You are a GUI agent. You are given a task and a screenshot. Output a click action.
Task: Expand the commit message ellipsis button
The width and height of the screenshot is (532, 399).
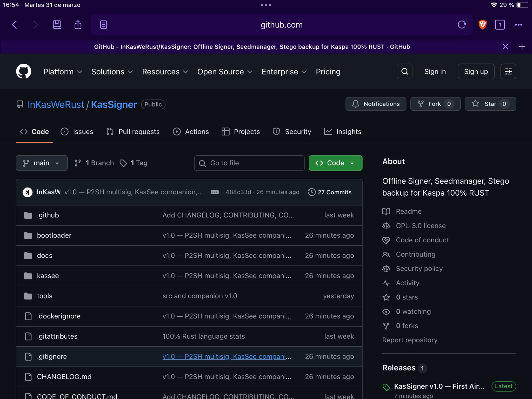pos(215,192)
